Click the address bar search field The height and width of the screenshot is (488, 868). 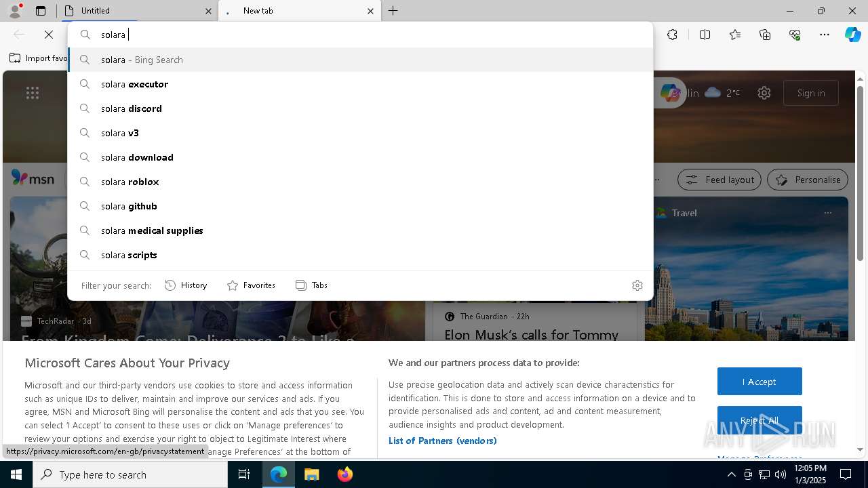(360, 35)
